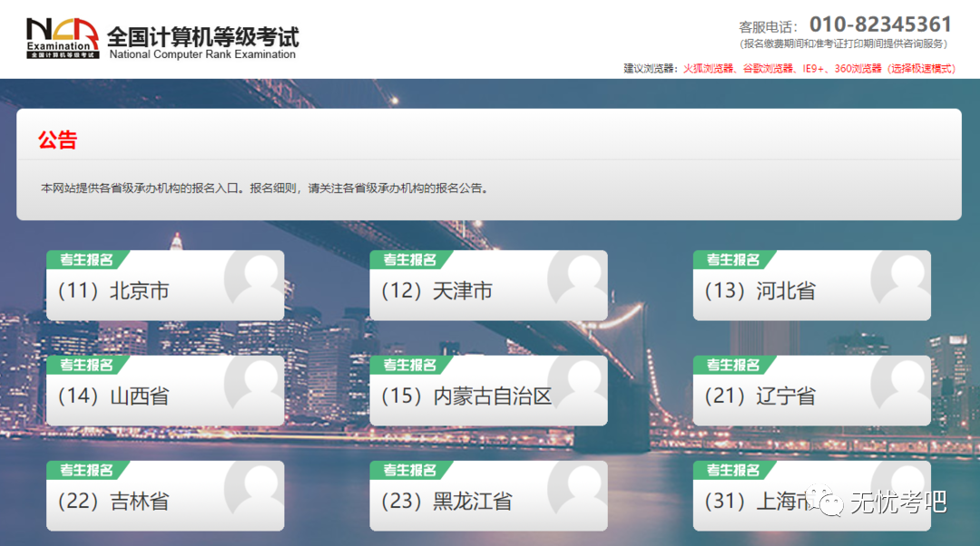Click the customer service phone number 010-82345361
Image resolution: width=980 pixels, height=546 pixels.
[x=881, y=24]
